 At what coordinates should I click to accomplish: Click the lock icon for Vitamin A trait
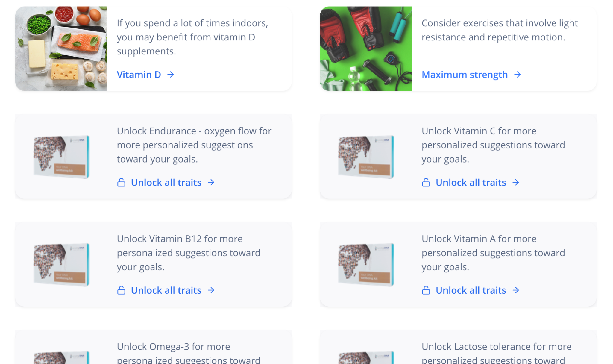[x=426, y=290]
